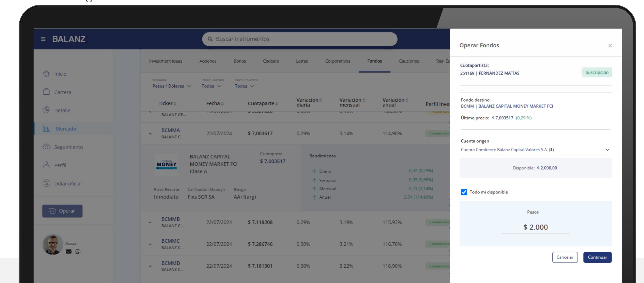
Task: Open the Cuenta origen dropdown
Action: [535, 150]
